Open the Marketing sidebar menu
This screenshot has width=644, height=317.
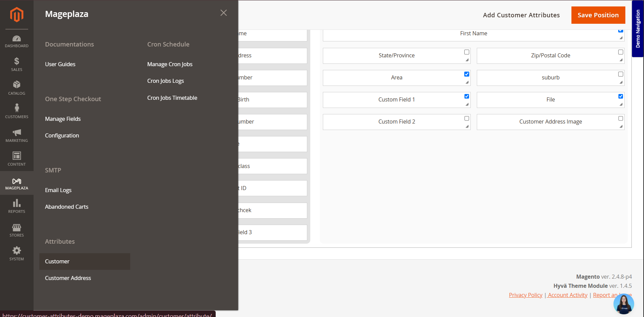click(x=17, y=135)
